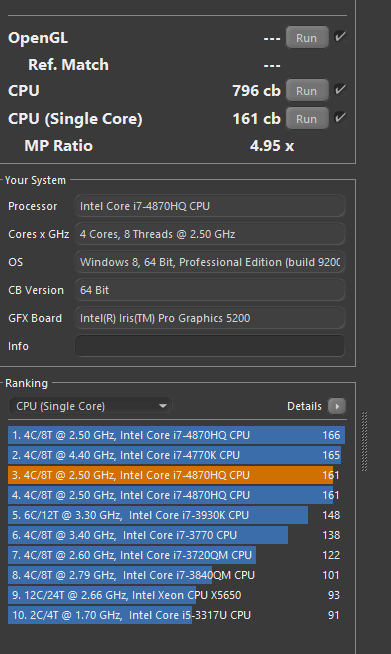Image resolution: width=391 pixels, height=654 pixels.
Task: Click the Processor field Intel Core i7-4870HQ
Action: coord(210,206)
